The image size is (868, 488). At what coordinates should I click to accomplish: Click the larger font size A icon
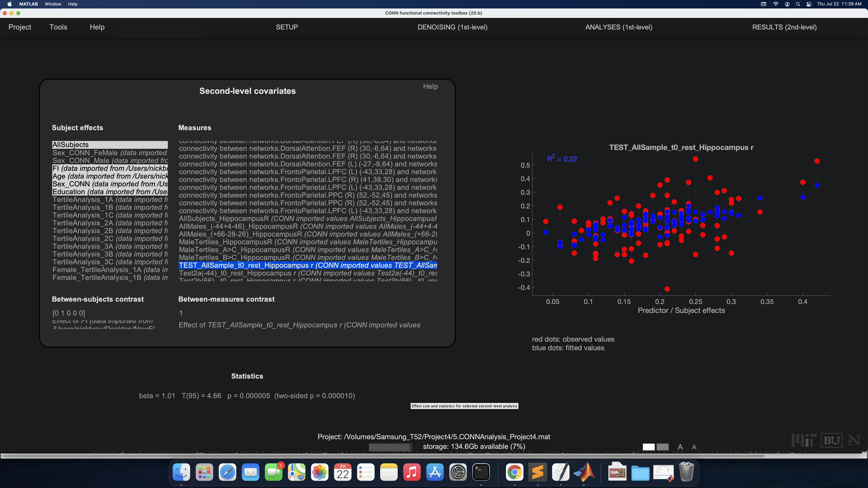680,447
